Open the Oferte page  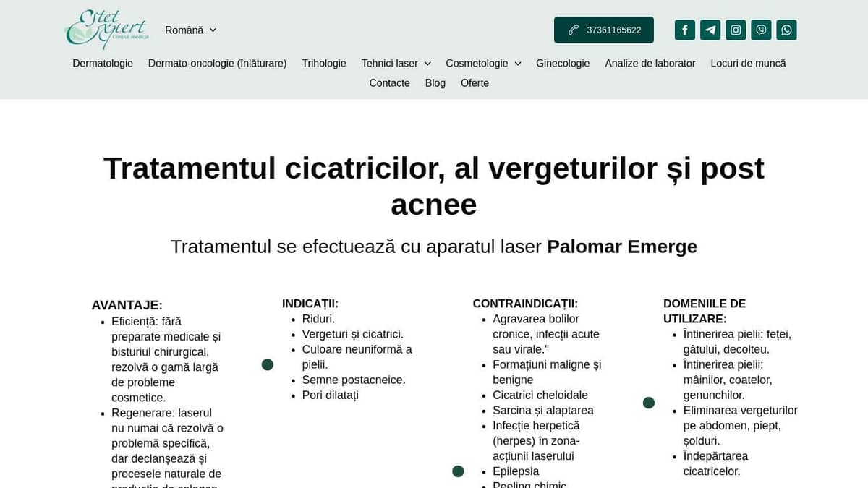pyautogui.click(x=475, y=83)
